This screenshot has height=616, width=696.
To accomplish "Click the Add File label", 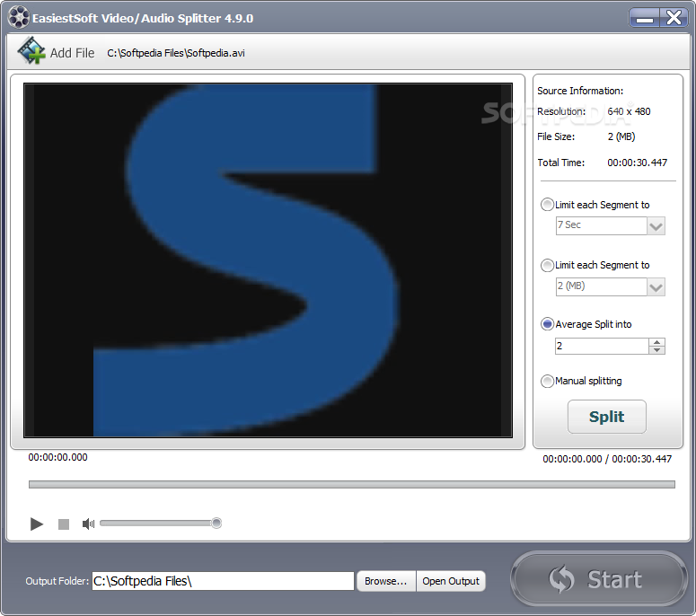I will 72,53.
